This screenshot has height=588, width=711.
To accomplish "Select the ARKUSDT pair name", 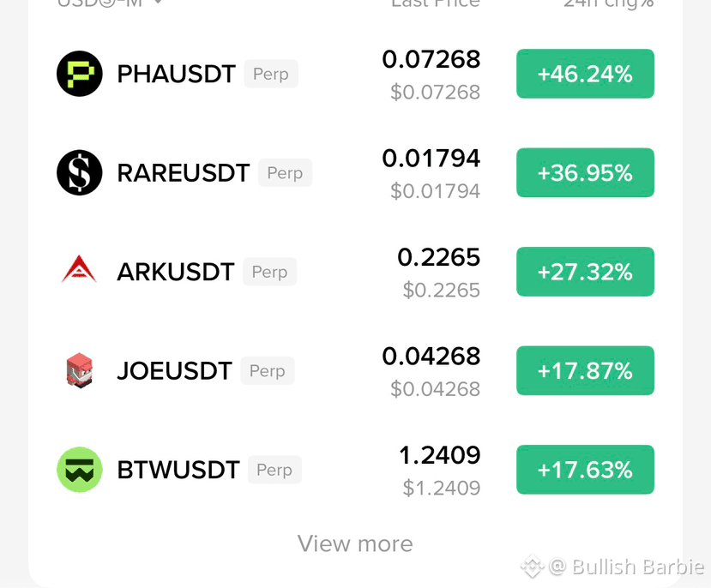I will point(176,272).
